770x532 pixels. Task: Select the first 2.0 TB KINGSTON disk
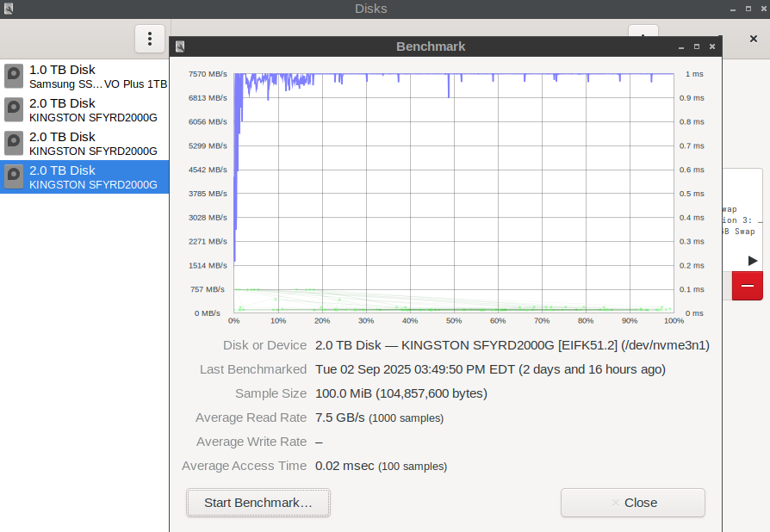tap(84, 110)
